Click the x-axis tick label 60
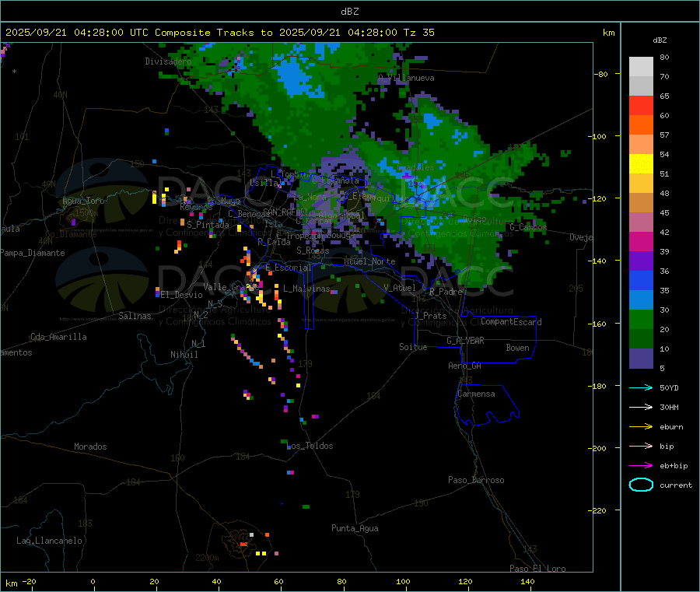This screenshot has width=700, height=592. pos(278,581)
